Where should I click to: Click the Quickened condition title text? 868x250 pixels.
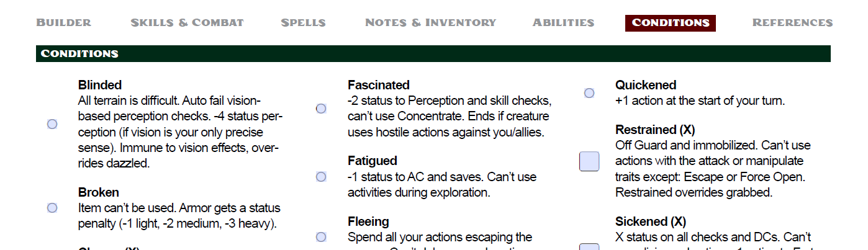click(x=646, y=85)
